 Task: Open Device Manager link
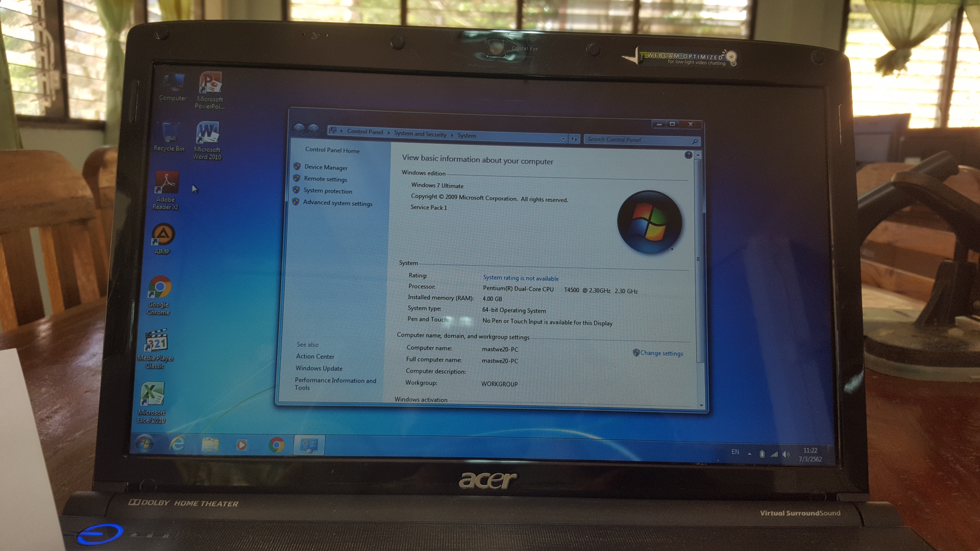326,167
